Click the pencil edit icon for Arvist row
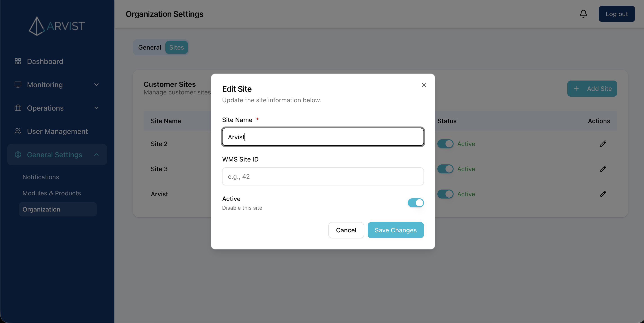 [x=603, y=194]
